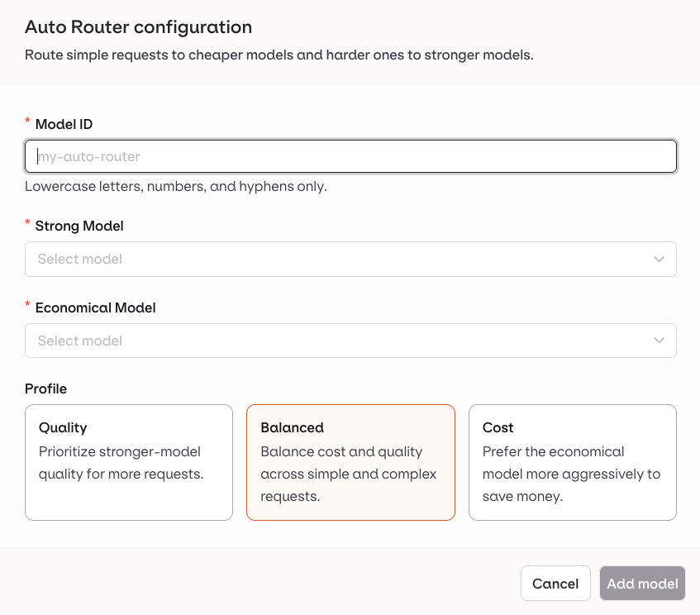Image resolution: width=700 pixels, height=615 pixels.
Task: Click the Auto Router configuration title
Action: [x=137, y=27]
